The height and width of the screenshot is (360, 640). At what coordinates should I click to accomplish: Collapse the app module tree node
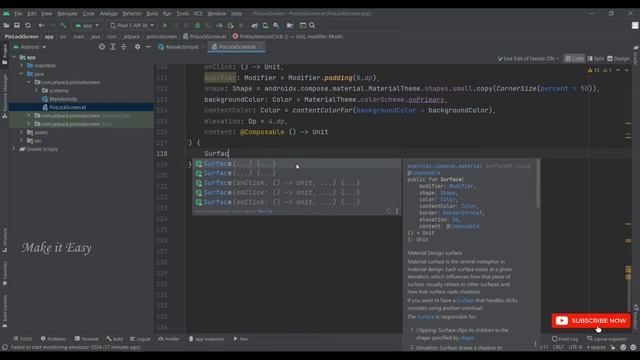point(15,57)
